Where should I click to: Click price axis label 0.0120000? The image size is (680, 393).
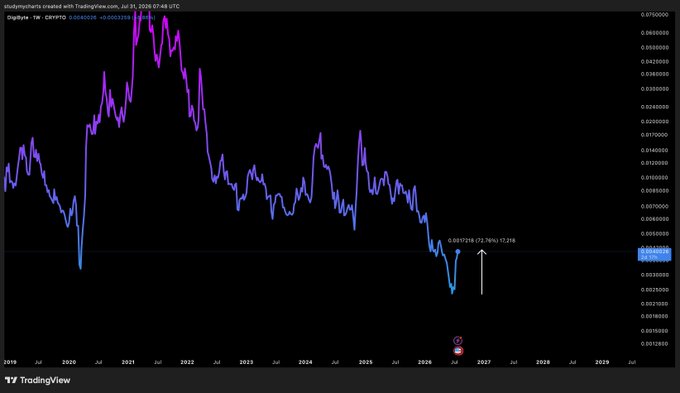click(654, 163)
